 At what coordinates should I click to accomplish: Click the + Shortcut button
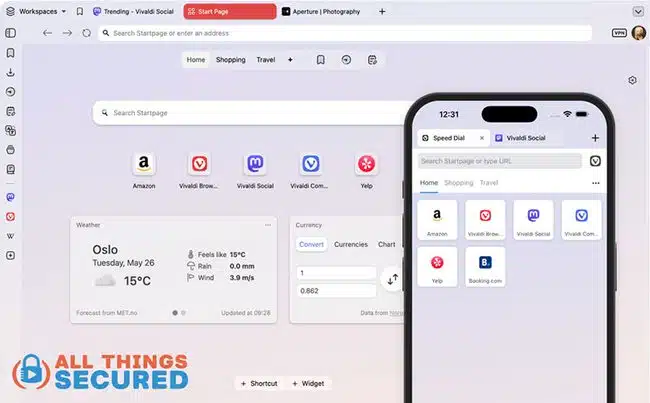coord(260,384)
